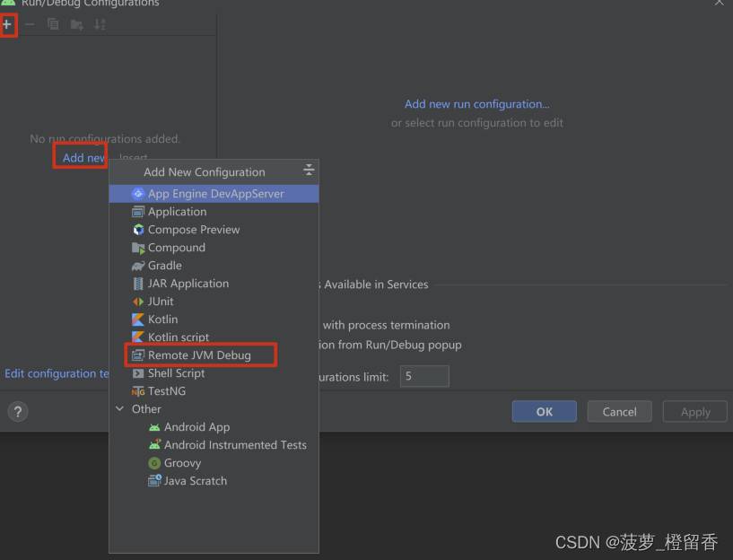Image resolution: width=733 pixels, height=560 pixels.
Task: Click the Application configuration icon
Action: [x=138, y=212]
